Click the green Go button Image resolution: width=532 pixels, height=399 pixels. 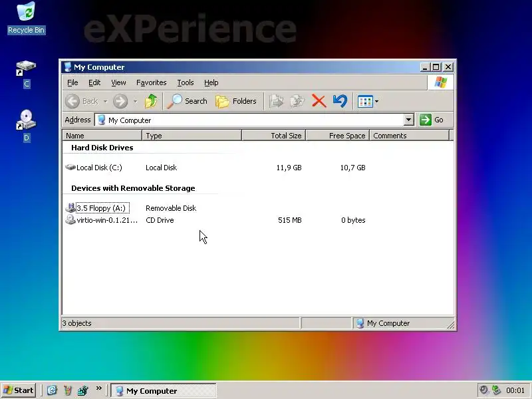432,120
